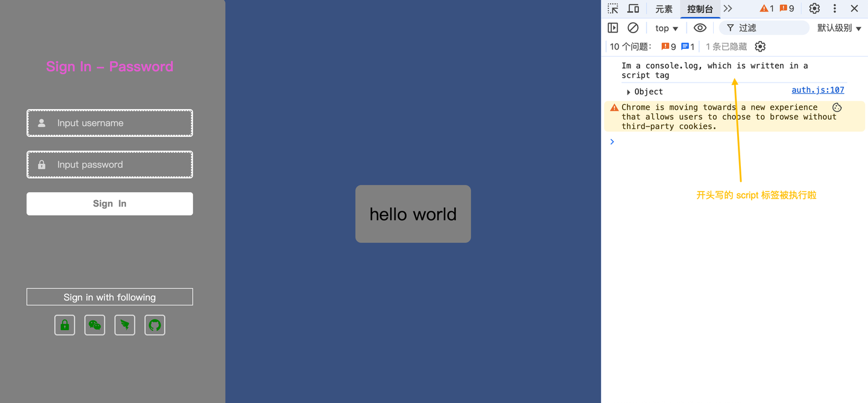Click the Chrome third-party cookies warning text

tap(729, 117)
